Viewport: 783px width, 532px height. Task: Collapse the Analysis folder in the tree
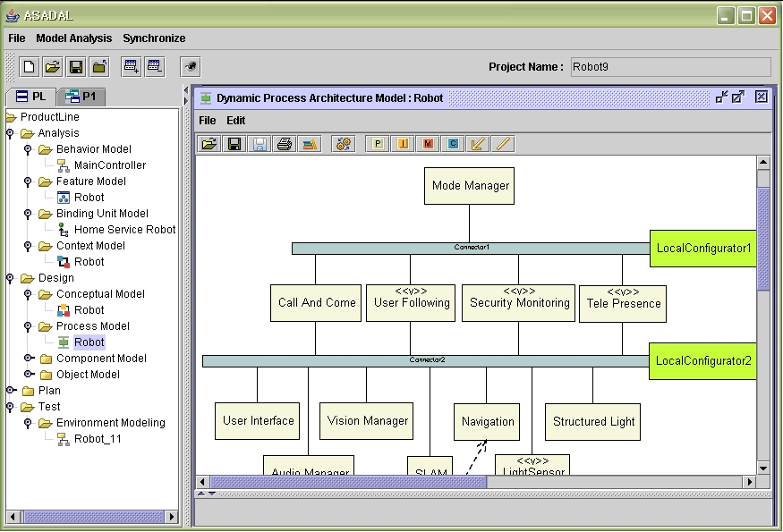pos(10,133)
